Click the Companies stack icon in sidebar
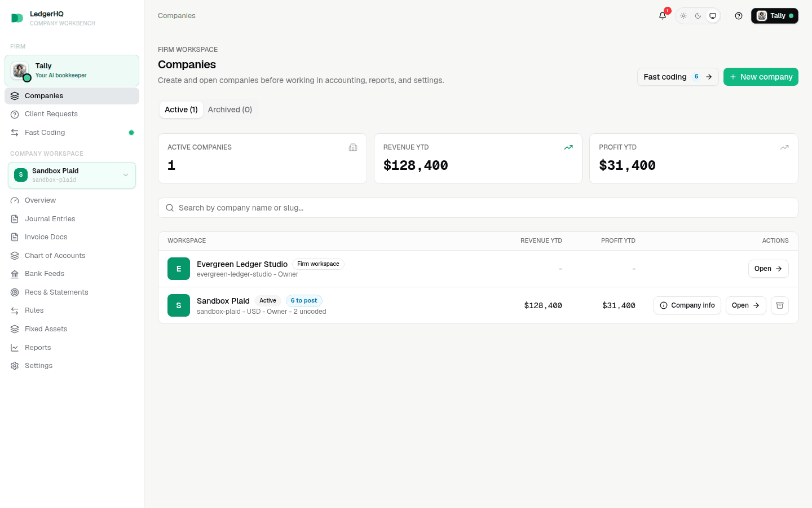This screenshot has width=812, height=508. (x=15, y=96)
